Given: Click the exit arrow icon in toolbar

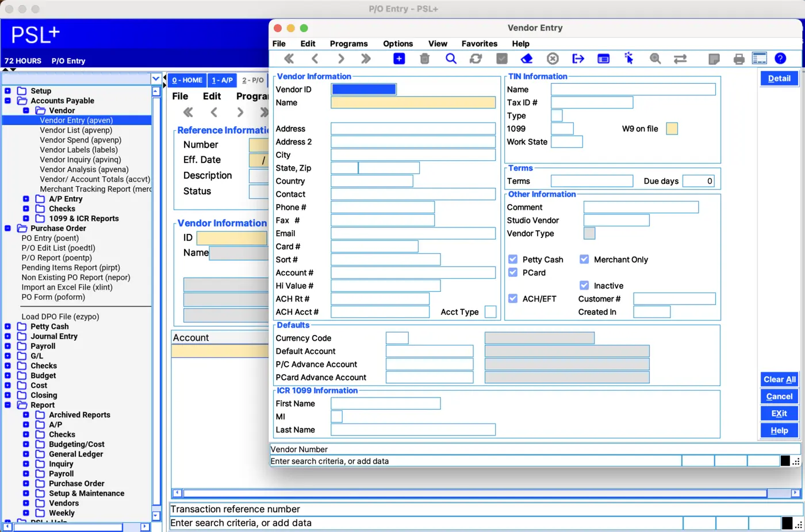Looking at the screenshot, I should 578,59.
